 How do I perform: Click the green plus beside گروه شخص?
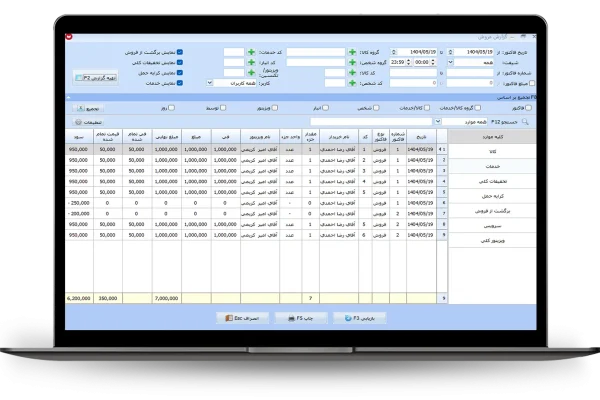[351, 62]
